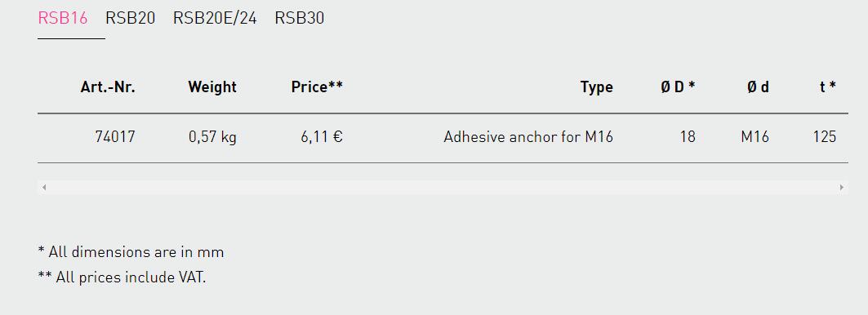Click the Ø D * column header
Image resolution: width=868 pixels, height=315 pixels.
pos(678,87)
